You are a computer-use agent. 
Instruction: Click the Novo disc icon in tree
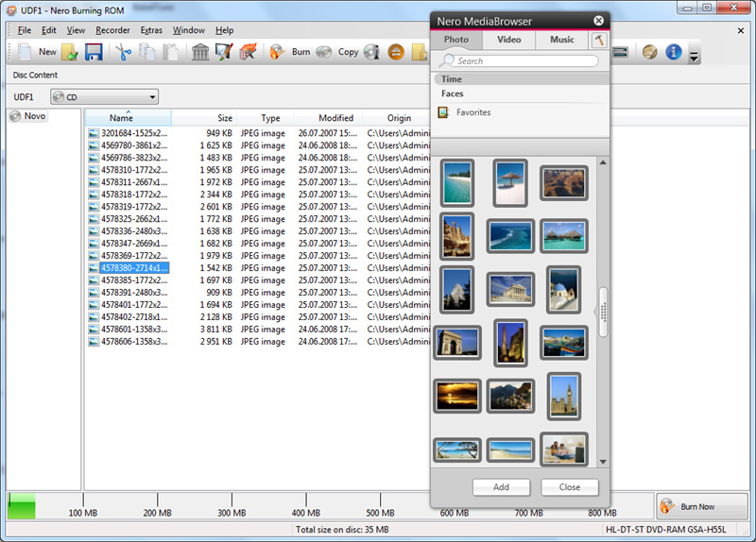[15, 116]
